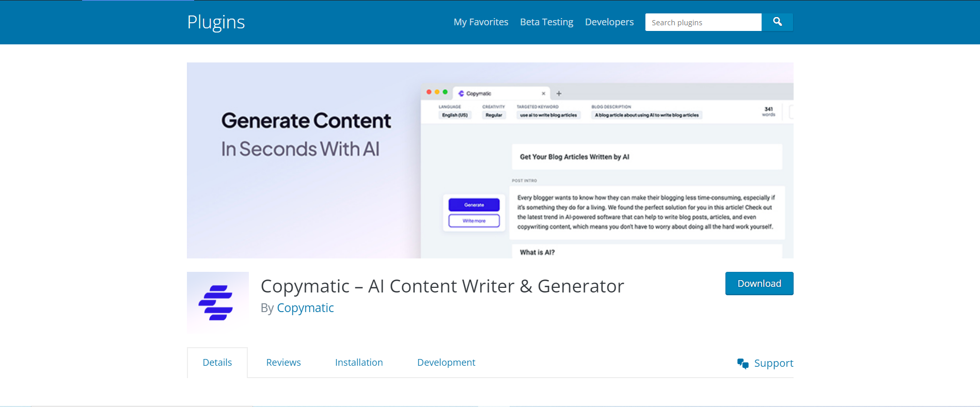Click the Copymatic banner image
Screen dimensions: 980x407
coord(490,160)
